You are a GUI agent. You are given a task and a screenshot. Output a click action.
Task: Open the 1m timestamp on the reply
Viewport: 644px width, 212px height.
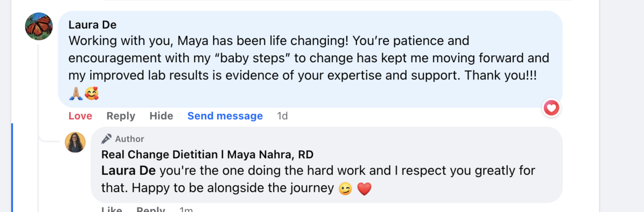[186, 209]
